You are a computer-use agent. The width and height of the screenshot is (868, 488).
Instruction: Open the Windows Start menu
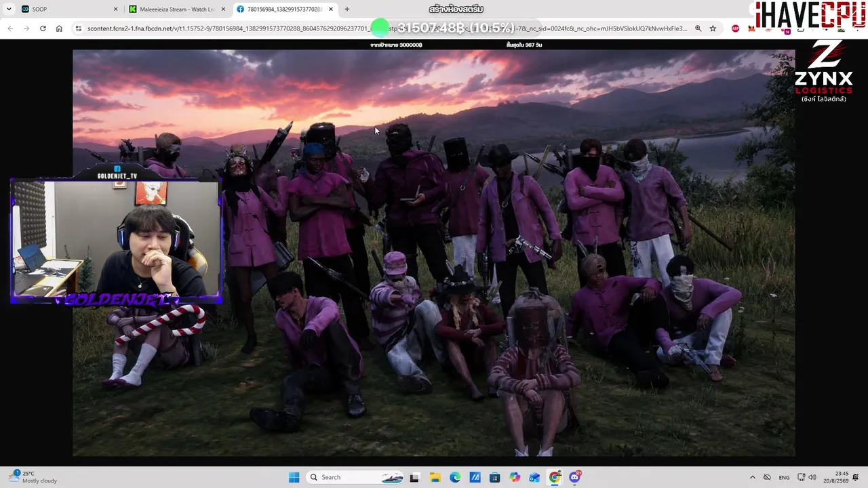pos(294,477)
